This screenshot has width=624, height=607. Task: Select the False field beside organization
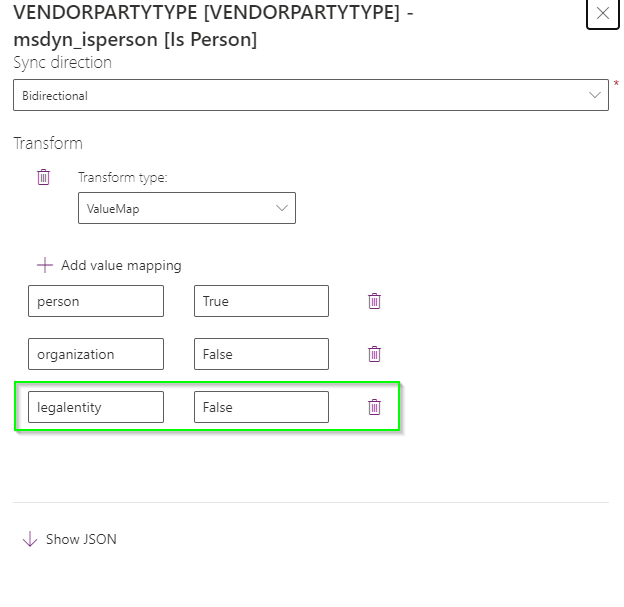[x=261, y=354]
